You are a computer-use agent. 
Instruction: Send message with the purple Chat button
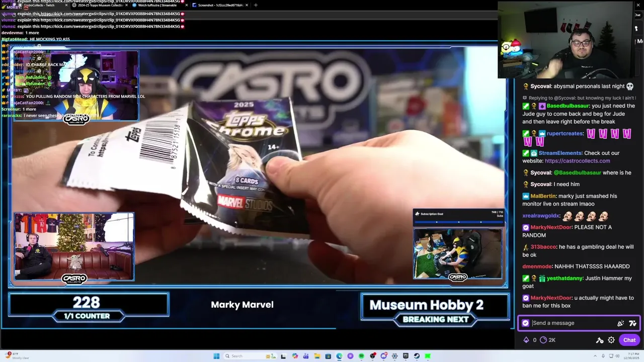click(629, 340)
